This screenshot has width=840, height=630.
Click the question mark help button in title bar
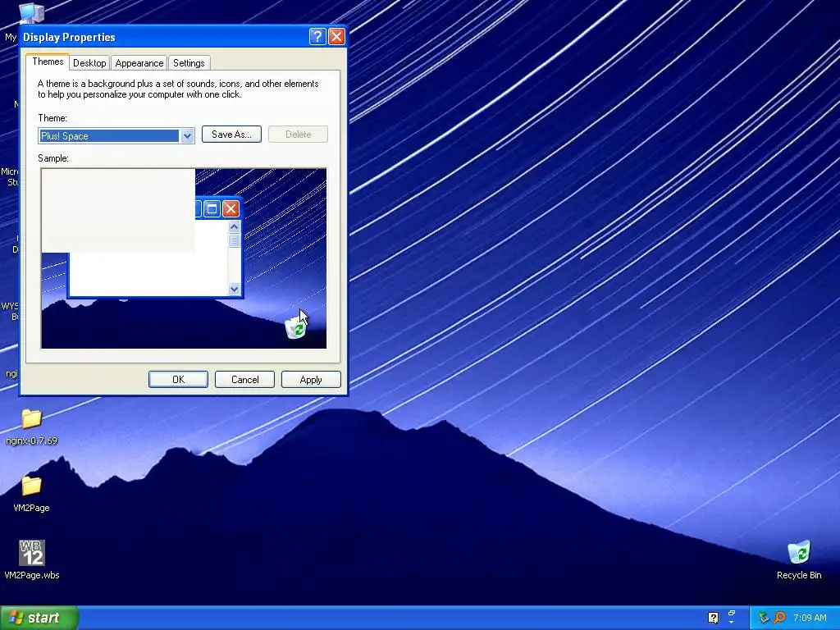pos(317,36)
